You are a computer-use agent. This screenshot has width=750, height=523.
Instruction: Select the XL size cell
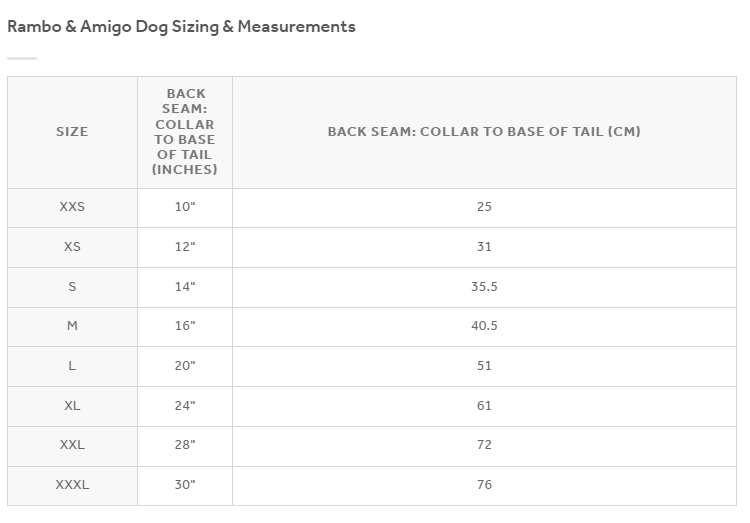point(72,406)
